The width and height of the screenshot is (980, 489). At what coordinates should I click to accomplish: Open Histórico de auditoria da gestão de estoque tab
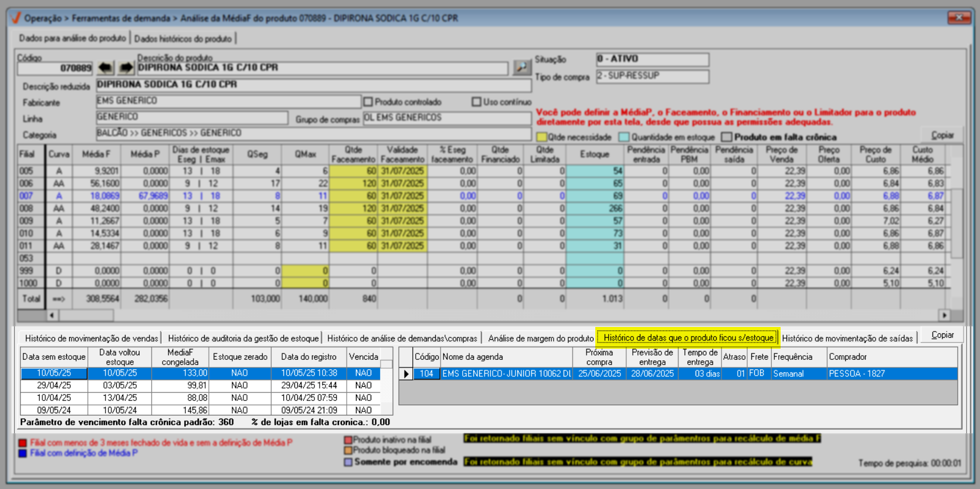pyautogui.click(x=243, y=338)
